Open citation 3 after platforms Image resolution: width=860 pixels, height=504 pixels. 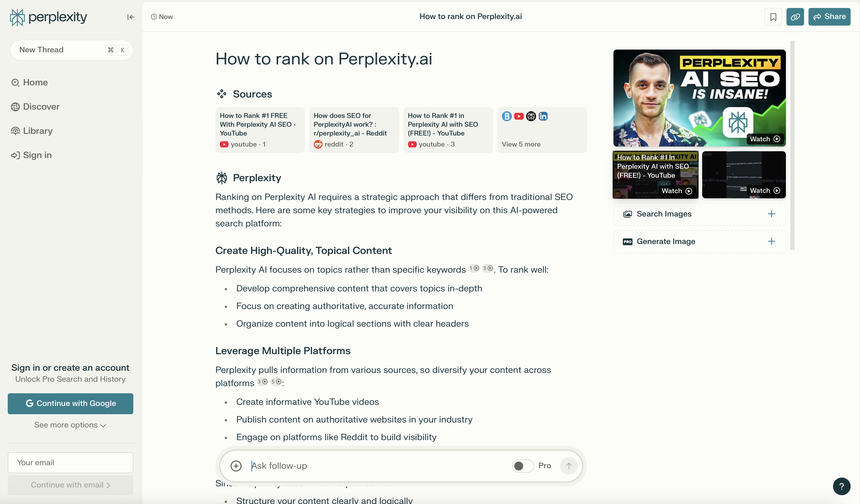[263, 381]
